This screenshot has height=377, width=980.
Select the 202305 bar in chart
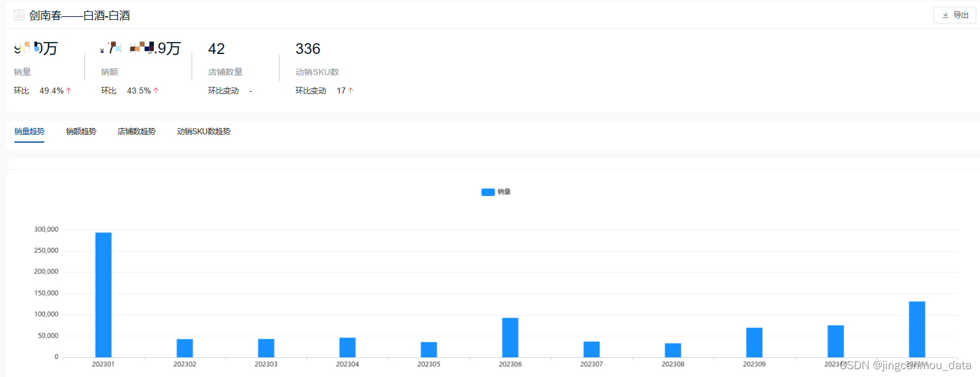[x=429, y=349]
